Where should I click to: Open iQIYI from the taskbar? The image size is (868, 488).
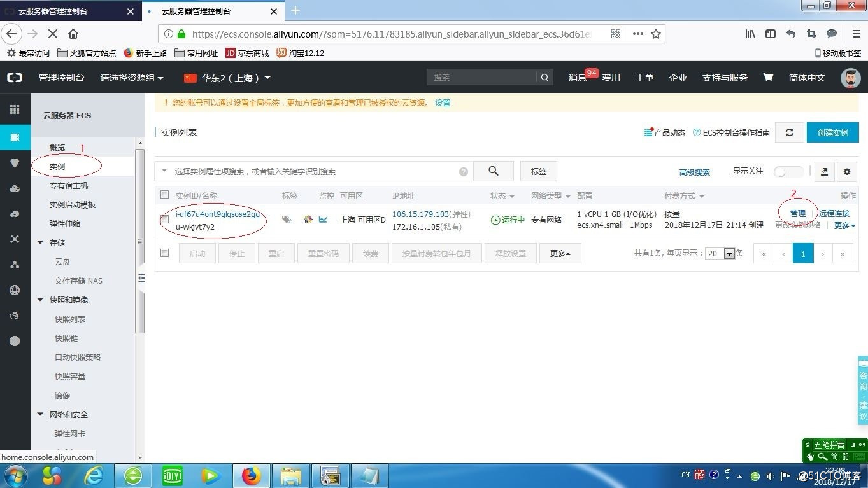[172, 476]
